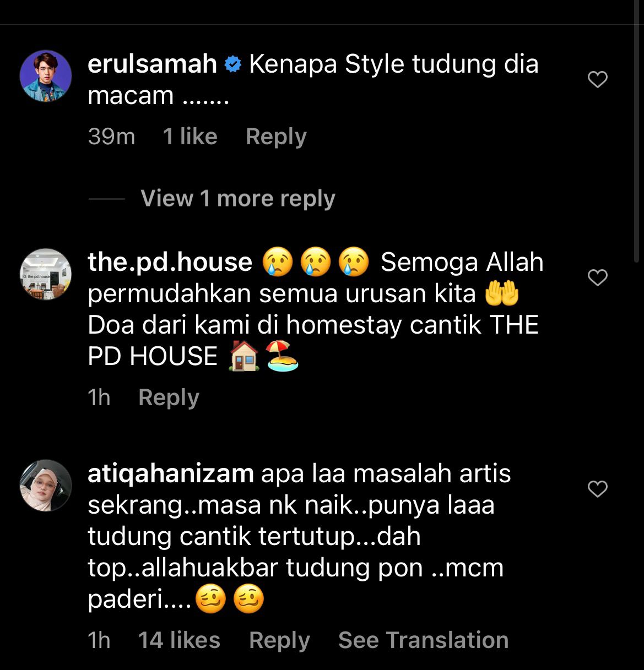Expand View 1 more reply

click(238, 199)
